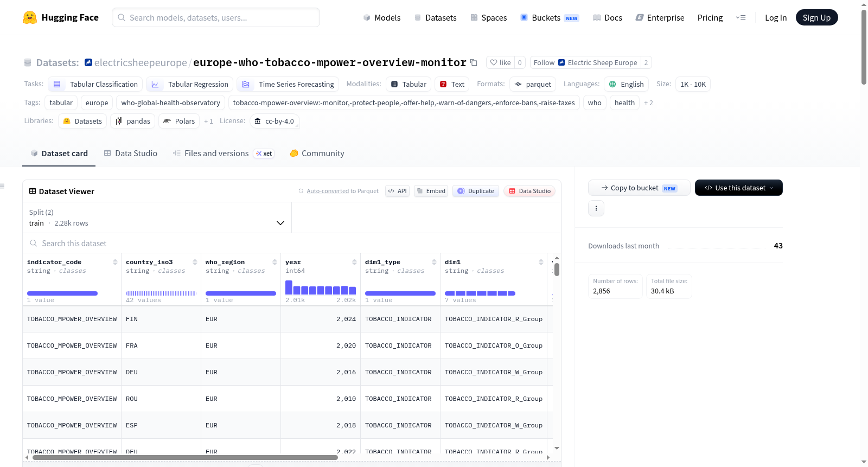Click the country_iso3 distribution bar
Screen dimensions: 868x467
coord(161,293)
